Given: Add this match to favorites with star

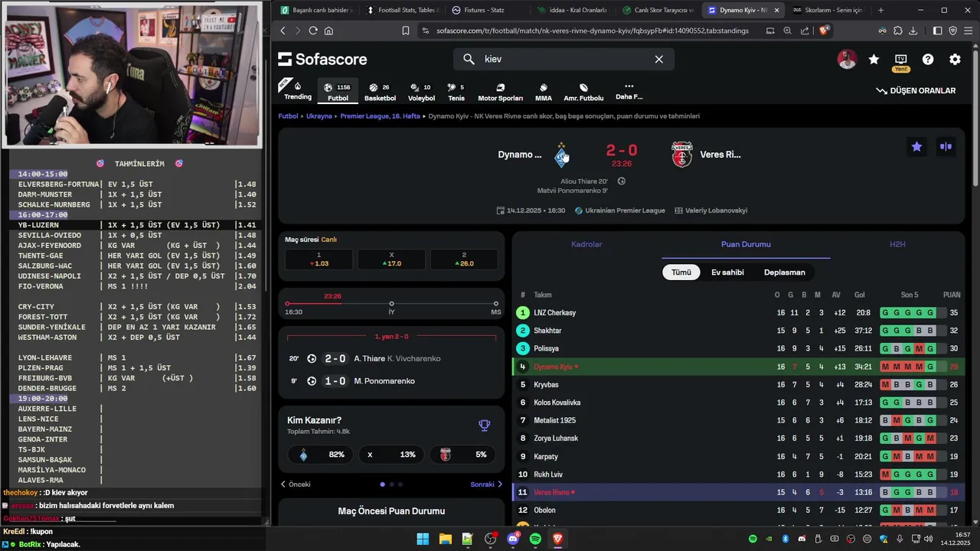Looking at the screenshot, I should tap(916, 147).
